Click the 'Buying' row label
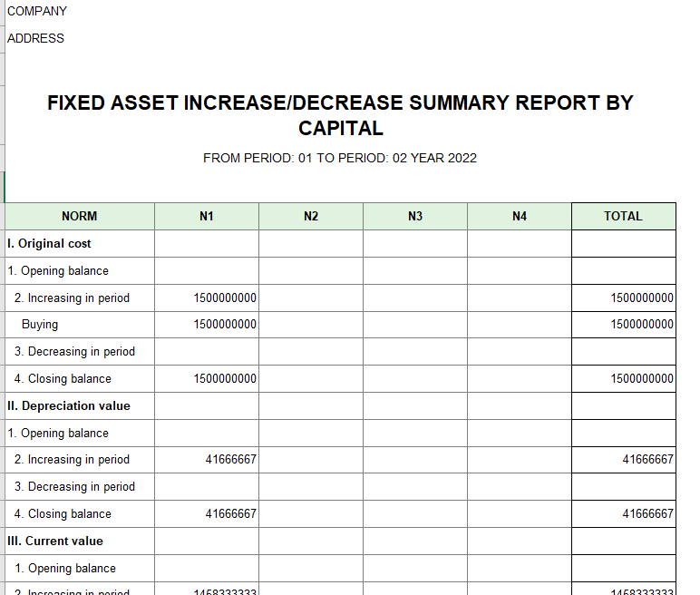 [x=40, y=325]
